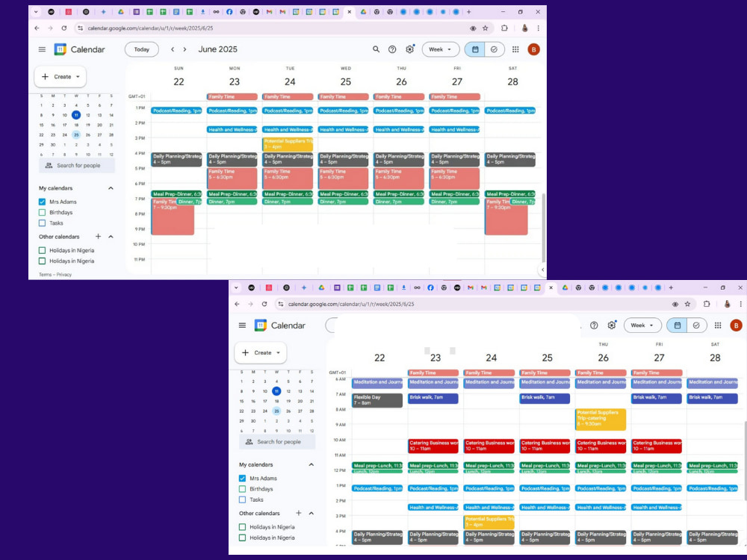The height and width of the screenshot is (560, 747).
Task: Click browser back arrow in bottom window
Action: [x=238, y=304]
